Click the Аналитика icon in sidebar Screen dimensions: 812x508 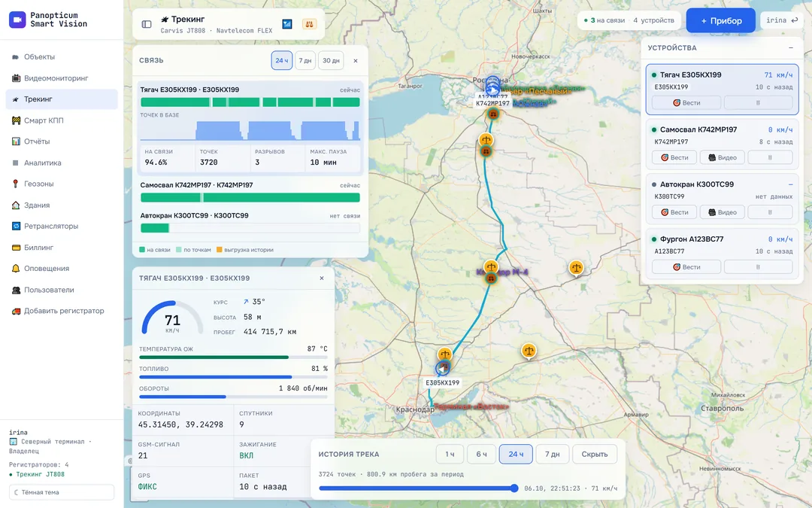tap(16, 163)
